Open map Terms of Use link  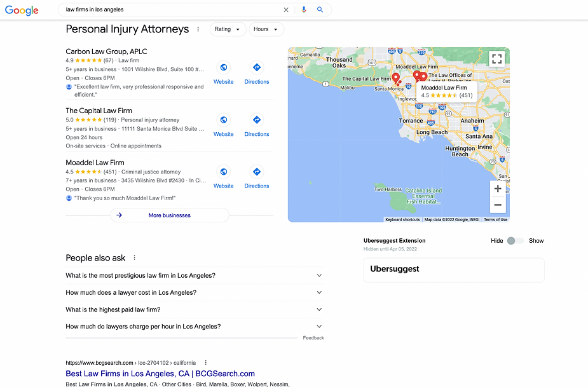(495, 220)
